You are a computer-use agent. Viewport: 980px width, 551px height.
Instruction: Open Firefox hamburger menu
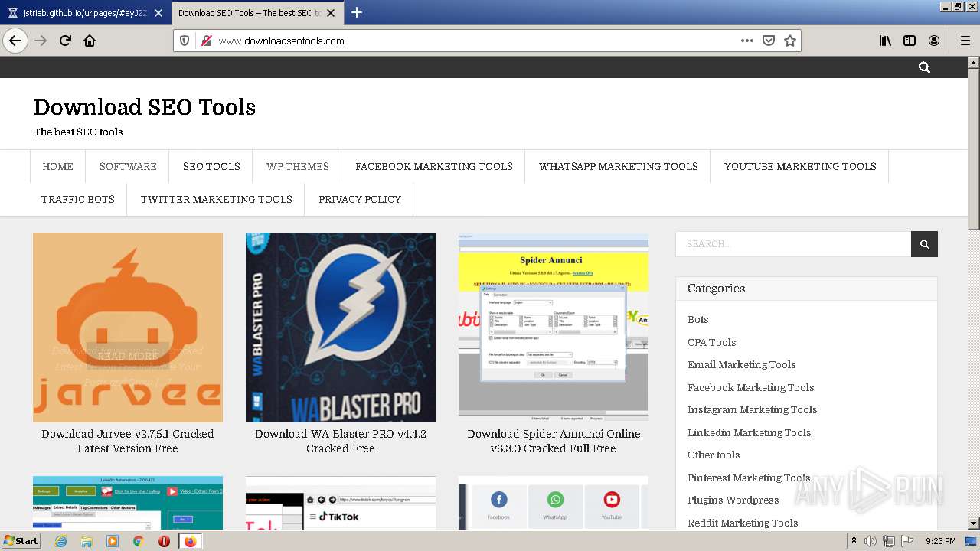pos(965,41)
